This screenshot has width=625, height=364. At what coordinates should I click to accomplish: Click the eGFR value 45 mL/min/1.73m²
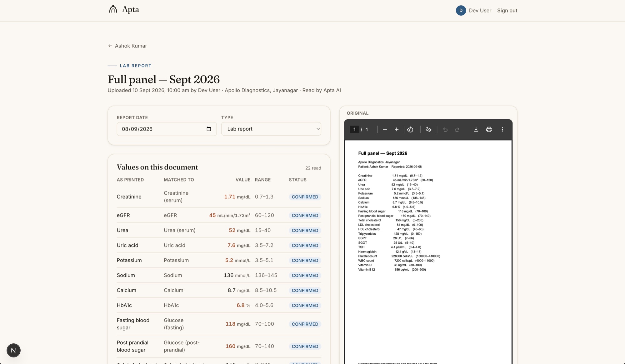pos(230,216)
